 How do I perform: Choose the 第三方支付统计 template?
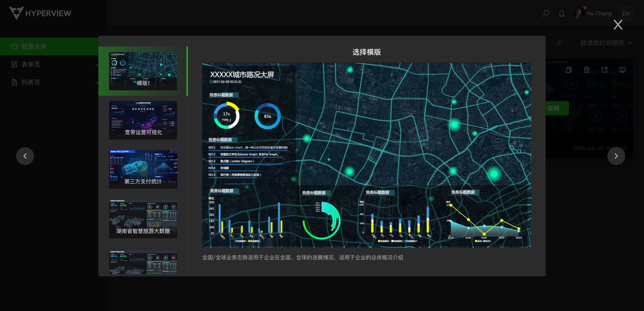(143, 169)
